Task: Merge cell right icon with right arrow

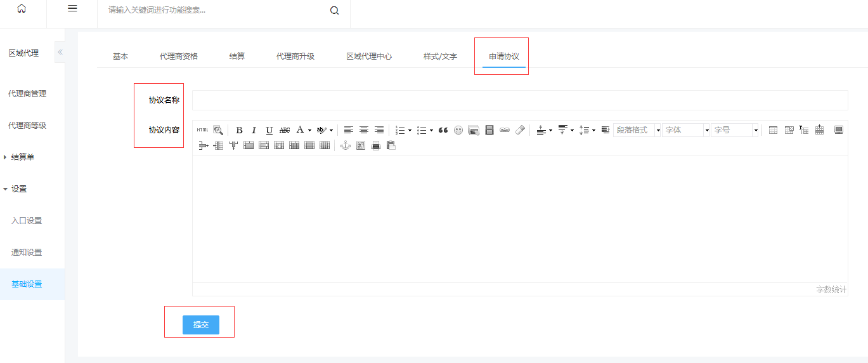Action: [264, 145]
